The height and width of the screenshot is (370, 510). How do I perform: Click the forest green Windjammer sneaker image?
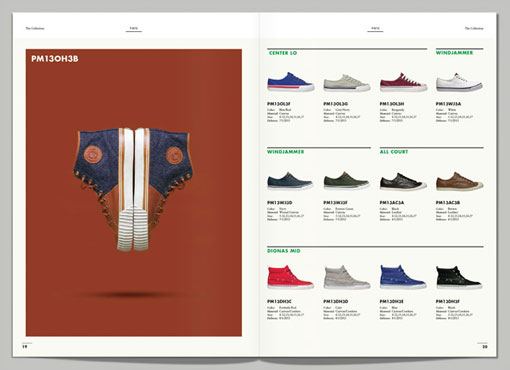point(347,181)
